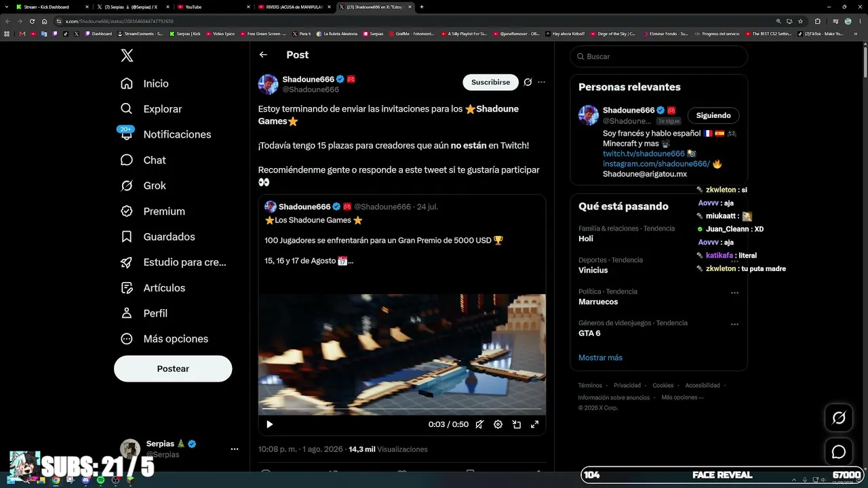Viewport: 868px width, 488px height.
Task: Open the Holi trend
Action: 586,239
